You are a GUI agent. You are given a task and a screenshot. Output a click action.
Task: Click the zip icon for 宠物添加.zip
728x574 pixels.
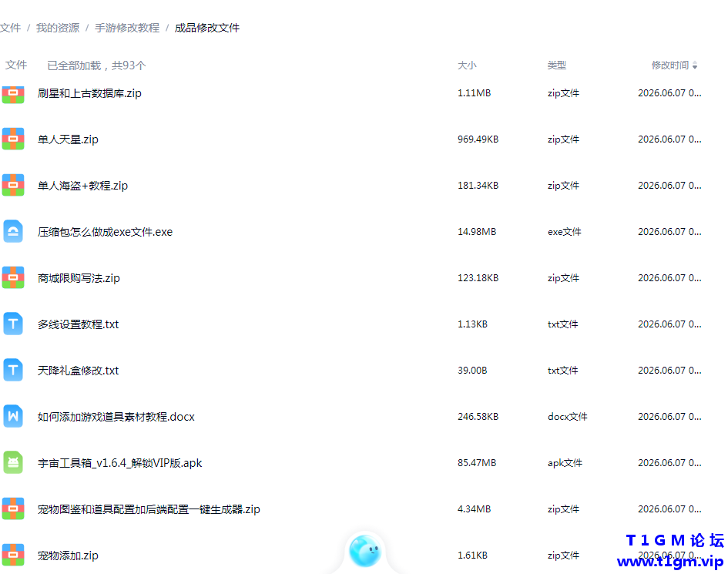[13, 555]
